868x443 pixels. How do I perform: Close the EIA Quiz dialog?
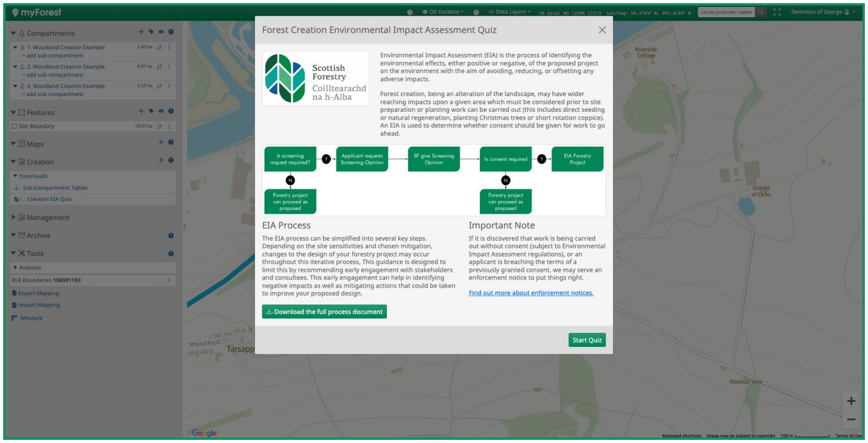pos(602,30)
